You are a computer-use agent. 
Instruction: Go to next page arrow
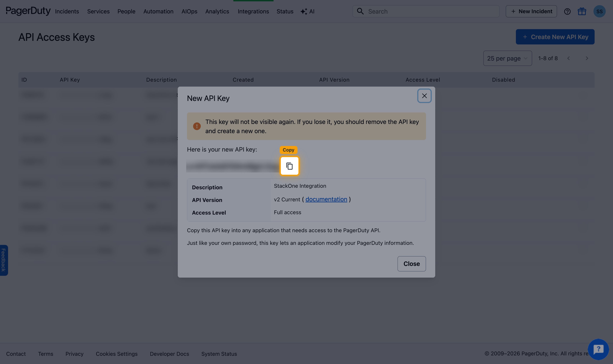[587, 58]
